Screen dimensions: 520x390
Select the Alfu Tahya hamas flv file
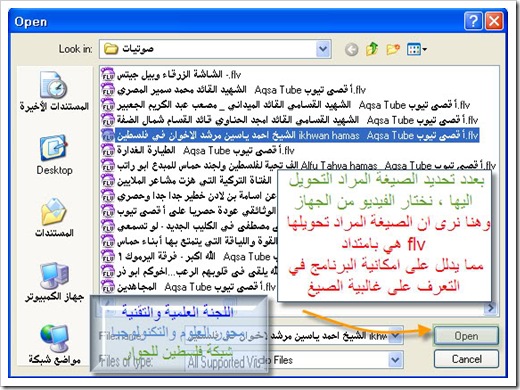[299, 165]
